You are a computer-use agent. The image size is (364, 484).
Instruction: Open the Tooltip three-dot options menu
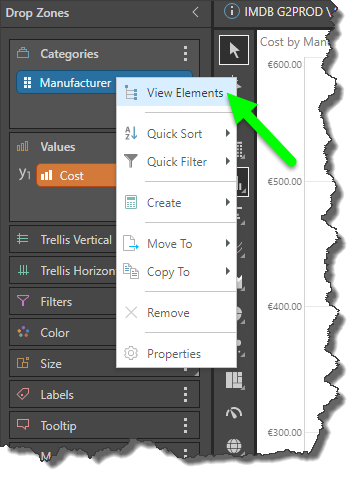pos(186,426)
